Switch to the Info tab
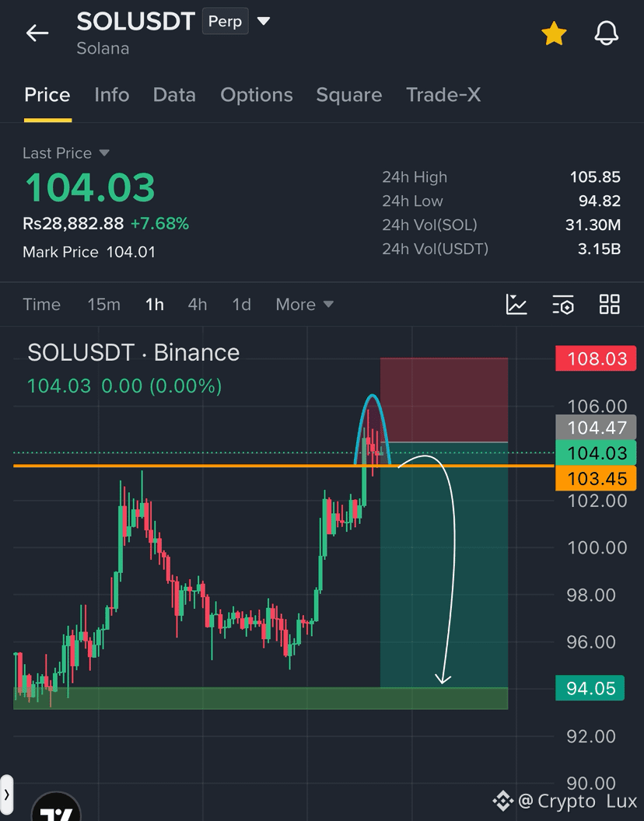644x821 pixels. (112, 95)
